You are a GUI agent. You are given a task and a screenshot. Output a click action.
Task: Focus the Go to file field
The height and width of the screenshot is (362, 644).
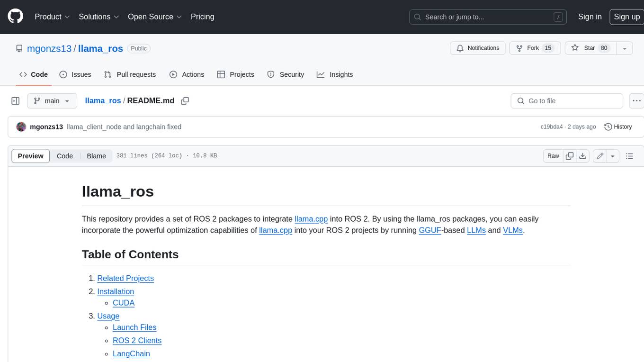click(x=567, y=101)
